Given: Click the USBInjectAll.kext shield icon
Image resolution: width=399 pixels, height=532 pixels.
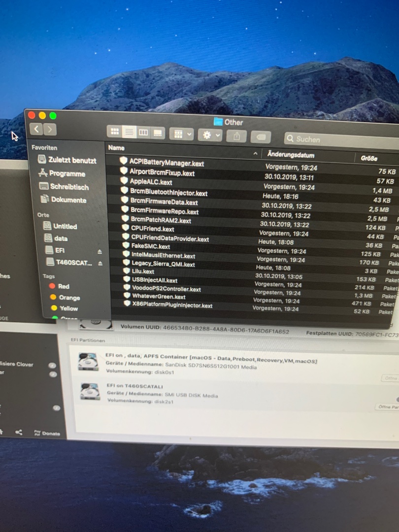Looking at the screenshot, I should [x=127, y=278].
